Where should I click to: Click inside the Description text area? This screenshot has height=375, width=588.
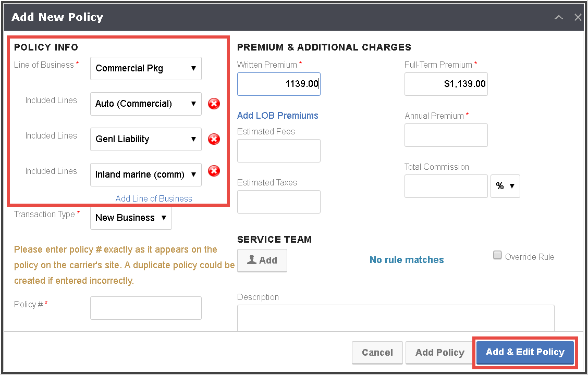point(396,318)
